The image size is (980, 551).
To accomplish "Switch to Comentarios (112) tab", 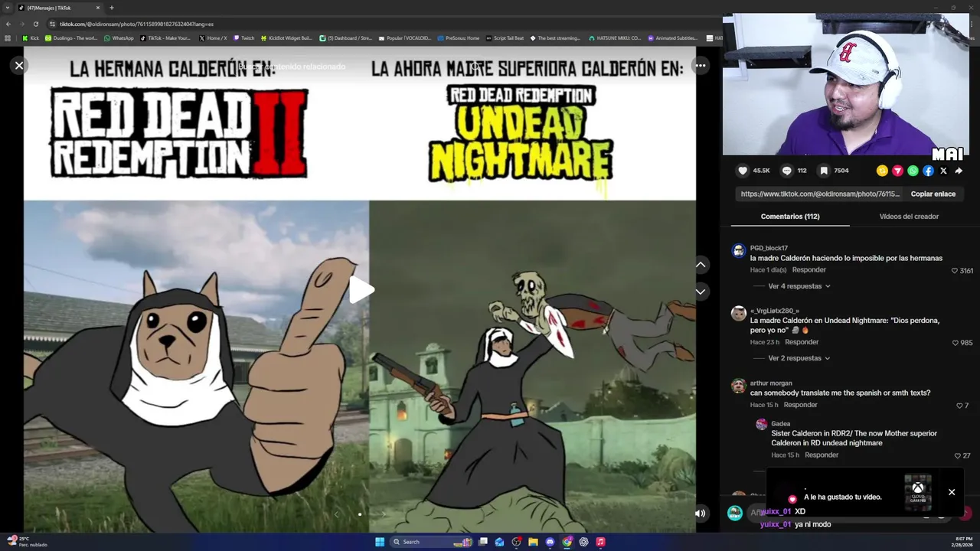I will click(x=790, y=217).
